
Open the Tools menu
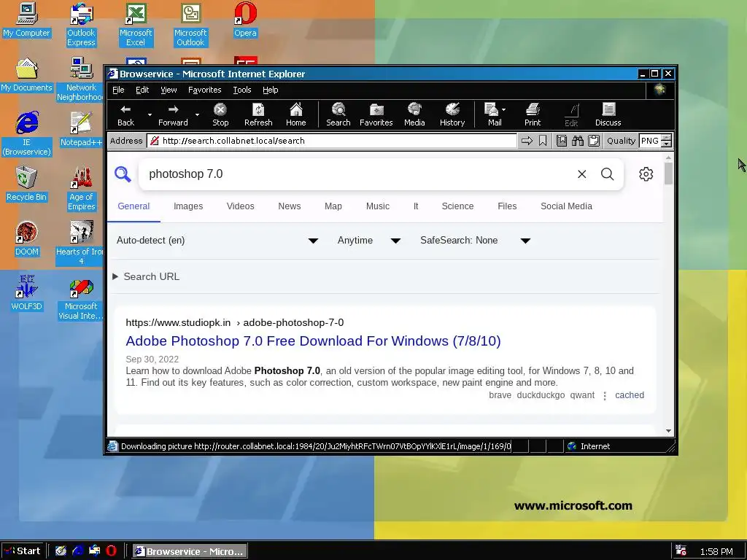tap(242, 90)
